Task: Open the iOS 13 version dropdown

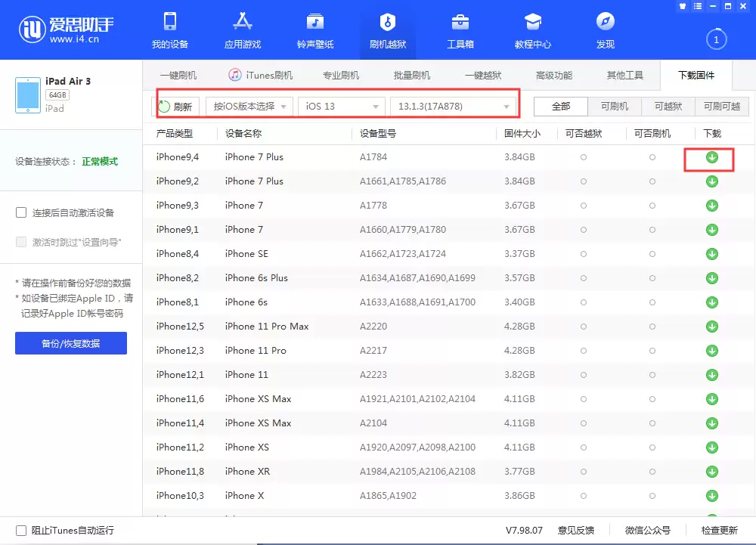Action: point(342,107)
